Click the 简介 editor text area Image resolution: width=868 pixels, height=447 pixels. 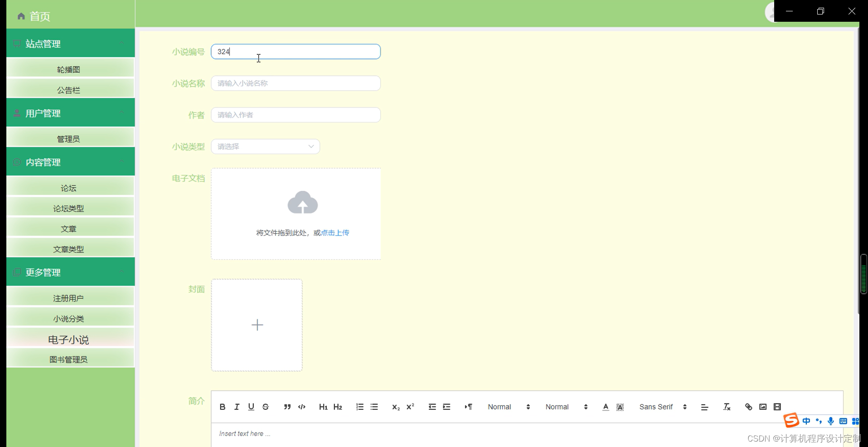(x=527, y=435)
